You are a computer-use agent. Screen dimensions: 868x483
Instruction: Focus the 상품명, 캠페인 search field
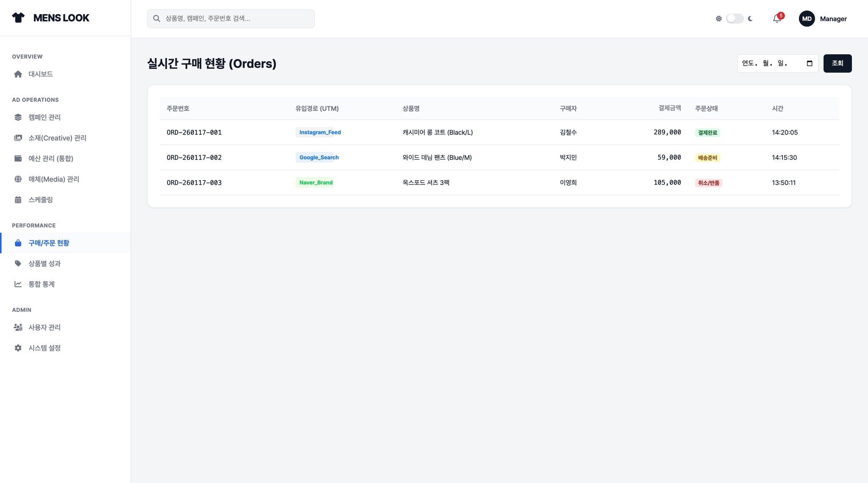(x=237, y=19)
